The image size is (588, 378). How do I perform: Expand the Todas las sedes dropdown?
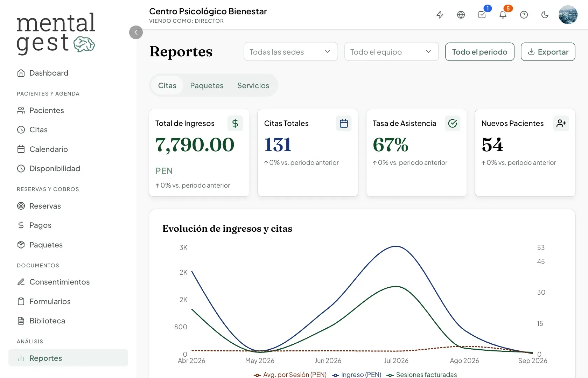tap(290, 52)
